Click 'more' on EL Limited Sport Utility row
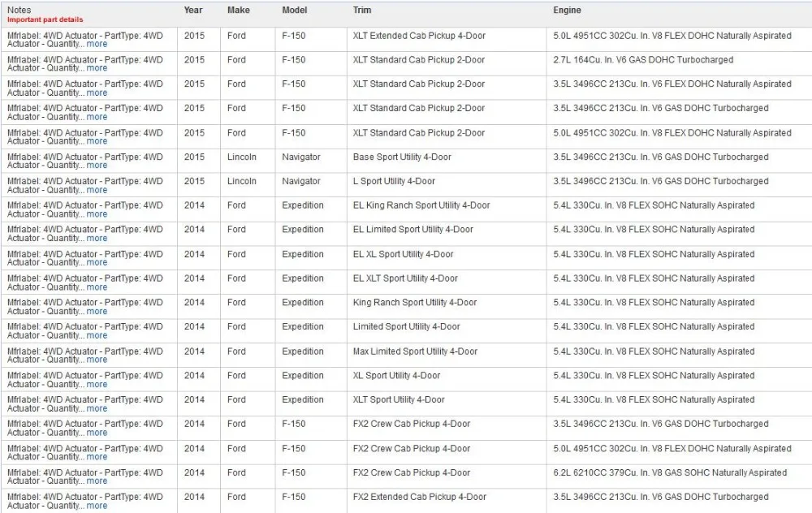 pyautogui.click(x=97, y=238)
